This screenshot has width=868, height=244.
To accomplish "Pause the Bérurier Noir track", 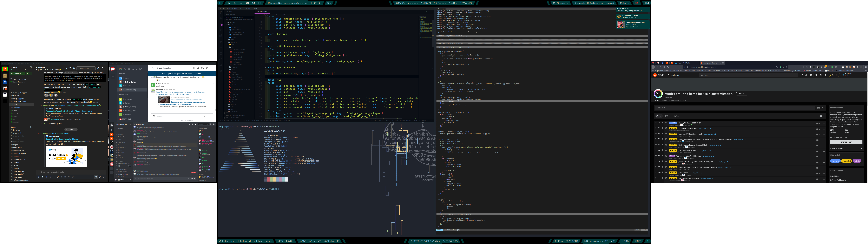I will pyautogui.click(x=315, y=3).
